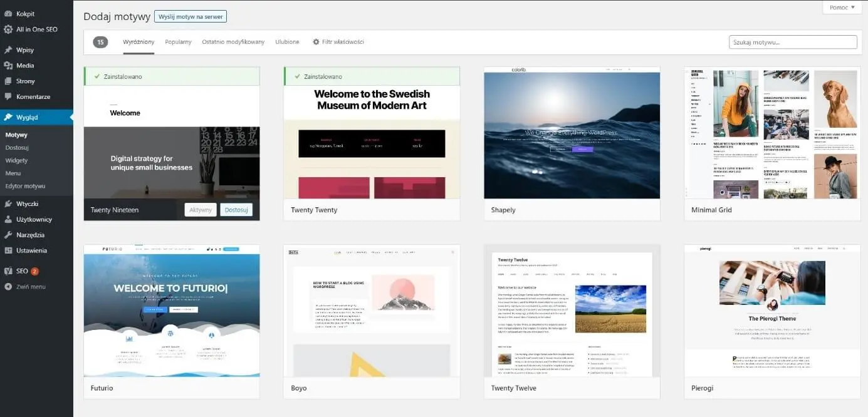
Task: Click the All in One SEO sidebar icon
Action: [8, 29]
